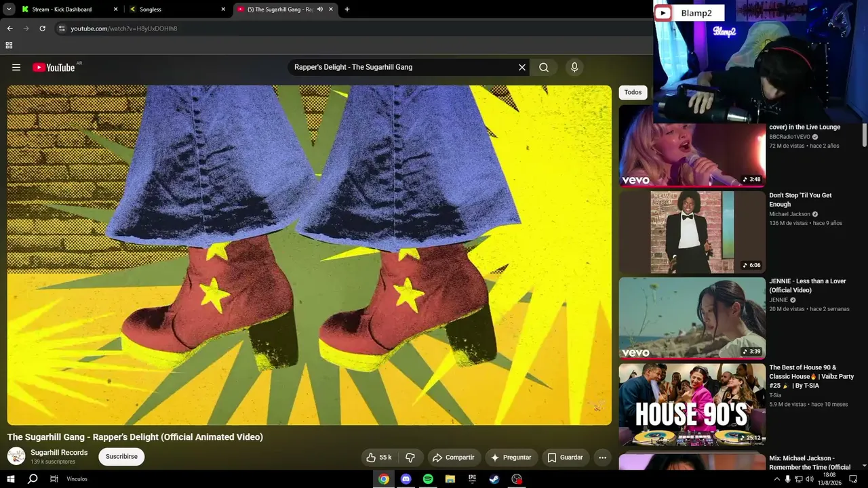Screen dimensions: 868x488
Task: Open Spotify from the taskbar
Action: pyautogui.click(x=428, y=479)
